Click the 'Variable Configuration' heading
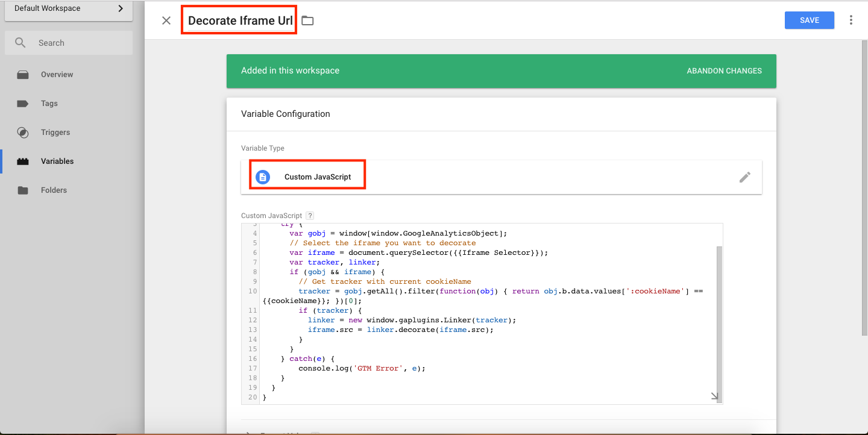Image resolution: width=868 pixels, height=435 pixels. (286, 114)
